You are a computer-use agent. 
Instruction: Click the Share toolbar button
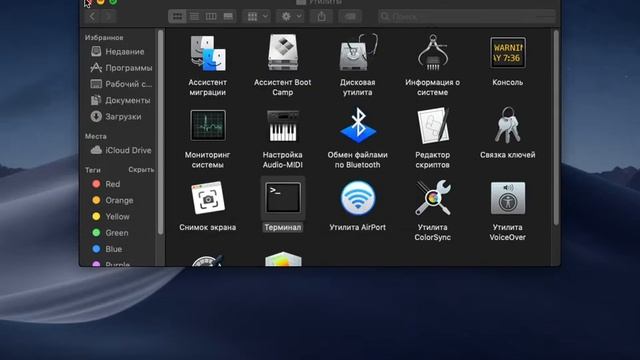coord(322,16)
